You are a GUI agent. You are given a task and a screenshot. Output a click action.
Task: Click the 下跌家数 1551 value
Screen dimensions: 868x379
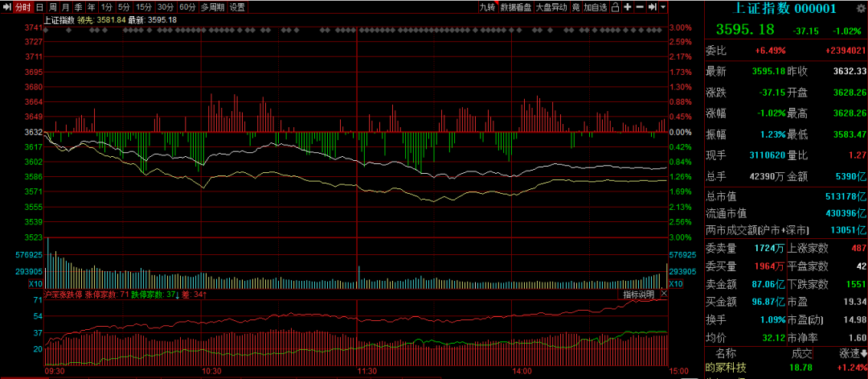pyautogui.click(x=856, y=284)
